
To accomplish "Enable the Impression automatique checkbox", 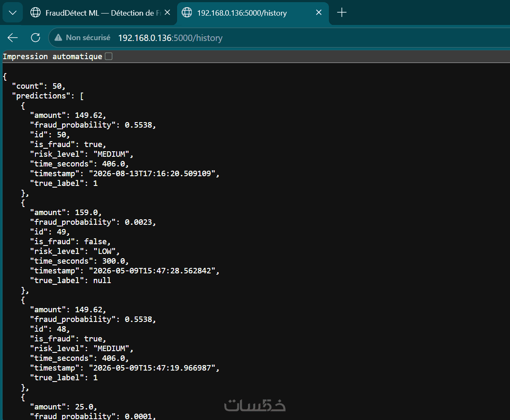I will (109, 56).
